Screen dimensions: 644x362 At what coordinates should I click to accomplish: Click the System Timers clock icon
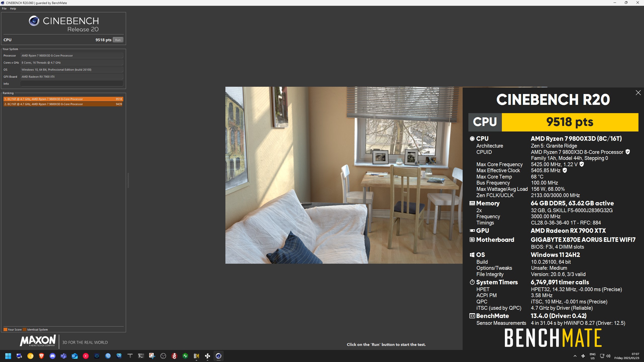(x=472, y=282)
